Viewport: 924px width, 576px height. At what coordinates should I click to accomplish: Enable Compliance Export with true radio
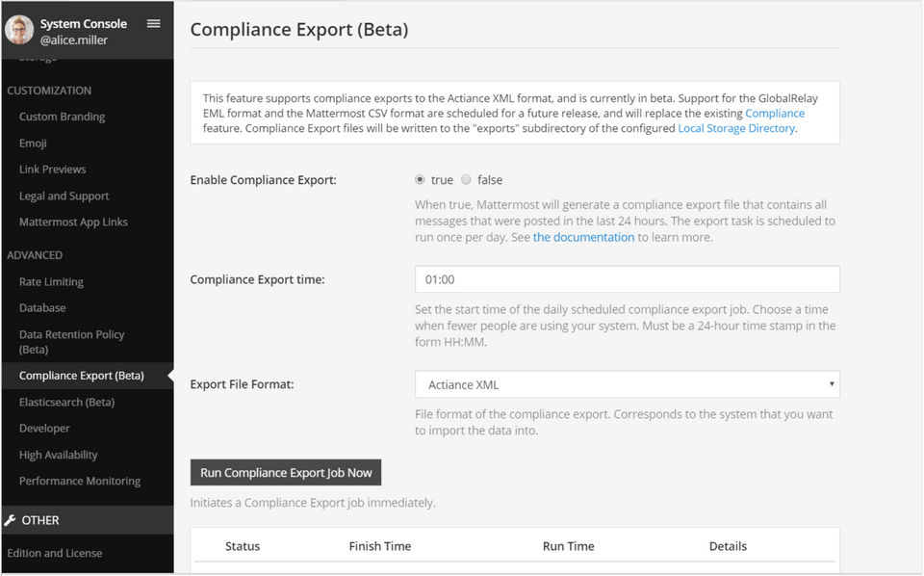[x=420, y=180]
